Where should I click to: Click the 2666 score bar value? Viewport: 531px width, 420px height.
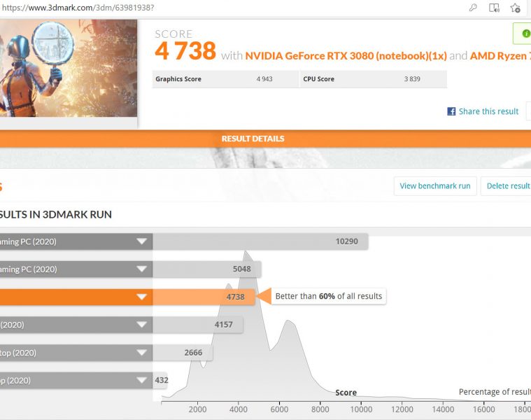point(193,352)
